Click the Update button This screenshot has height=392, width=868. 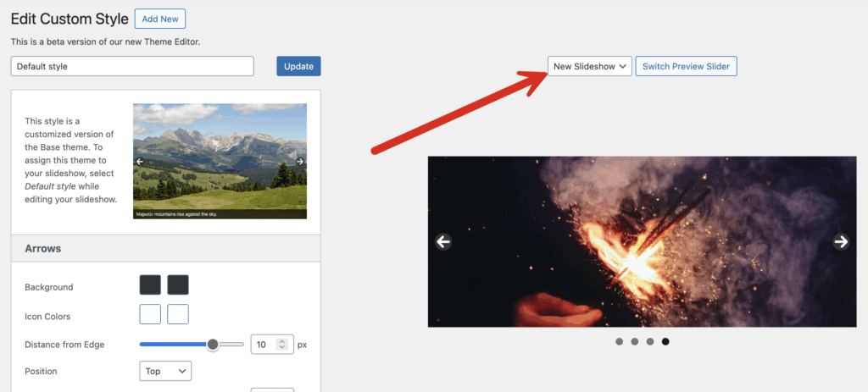pyautogui.click(x=298, y=66)
